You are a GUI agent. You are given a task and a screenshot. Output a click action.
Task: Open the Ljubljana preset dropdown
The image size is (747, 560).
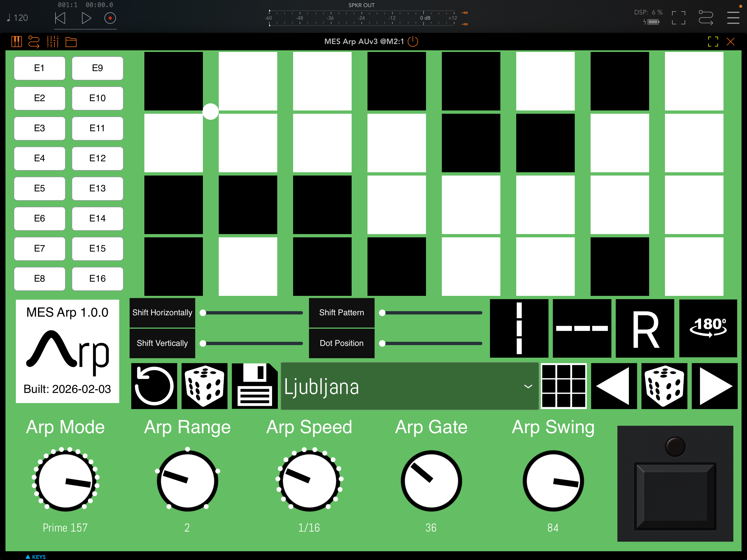click(410, 386)
